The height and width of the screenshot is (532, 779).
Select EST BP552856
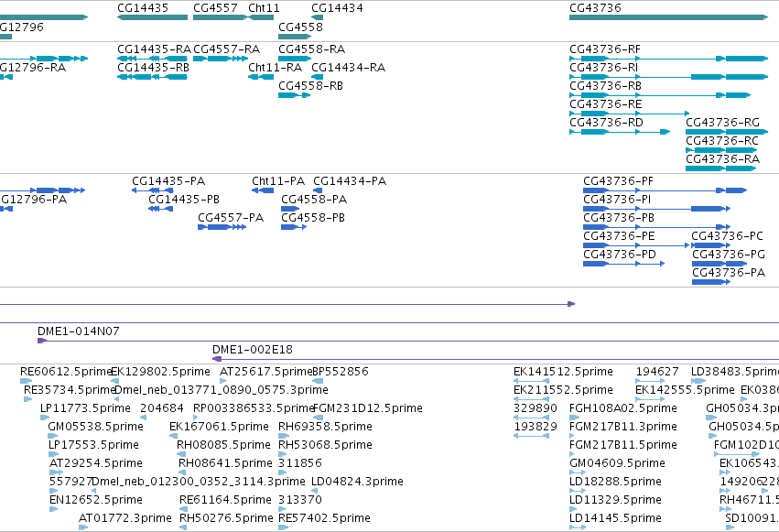coord(341,372)
